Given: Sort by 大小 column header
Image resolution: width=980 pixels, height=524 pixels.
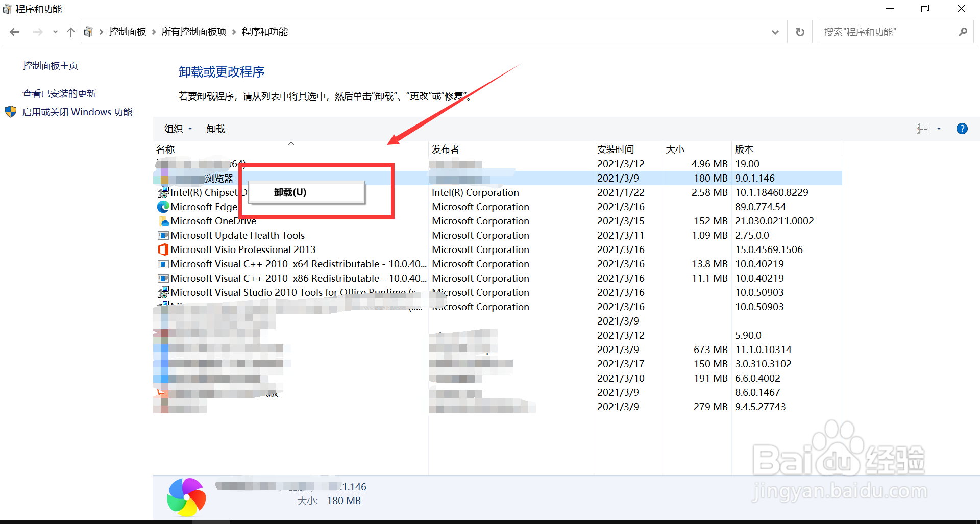Looking at the screenshot, I should (x=675, y=149).
